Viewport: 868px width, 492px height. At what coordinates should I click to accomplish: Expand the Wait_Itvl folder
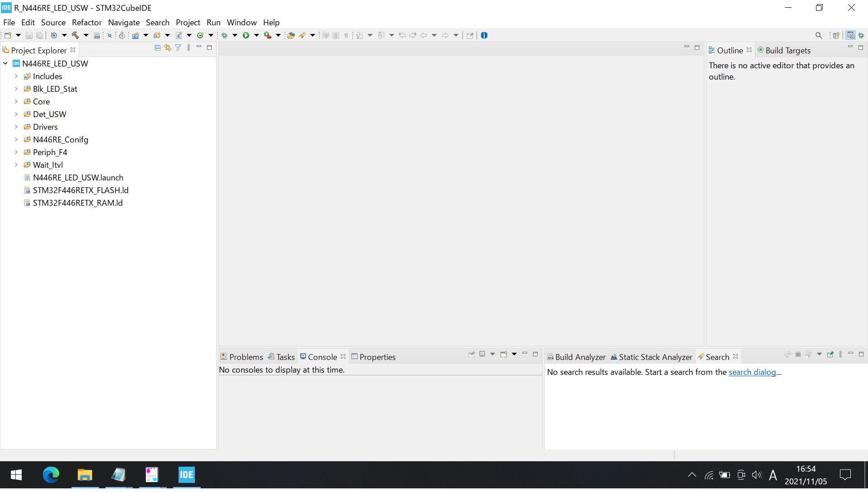pyautogui.click(x=14, y=165)
